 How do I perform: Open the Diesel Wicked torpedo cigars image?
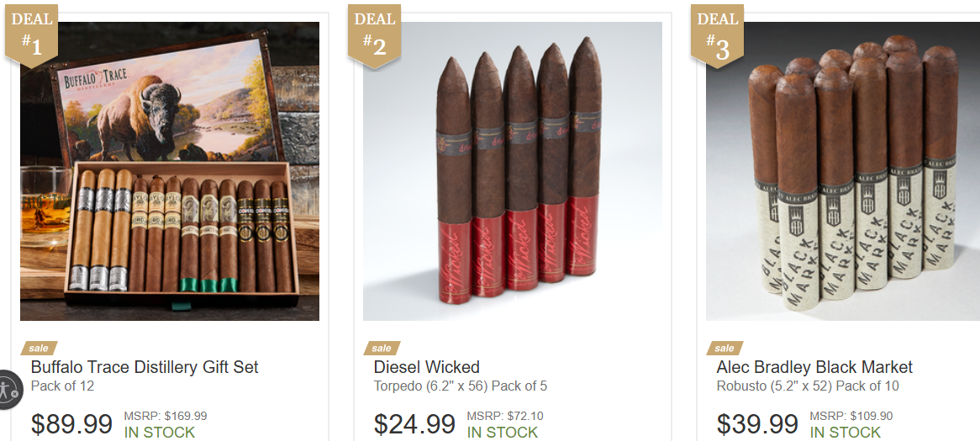[513, 171]
